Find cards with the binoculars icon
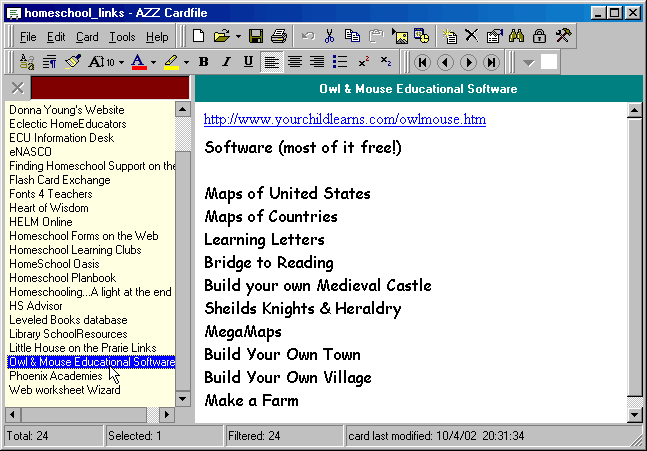The height and width of the screenshot is (451, 647). pyautogui.click(x=517, y=36)
